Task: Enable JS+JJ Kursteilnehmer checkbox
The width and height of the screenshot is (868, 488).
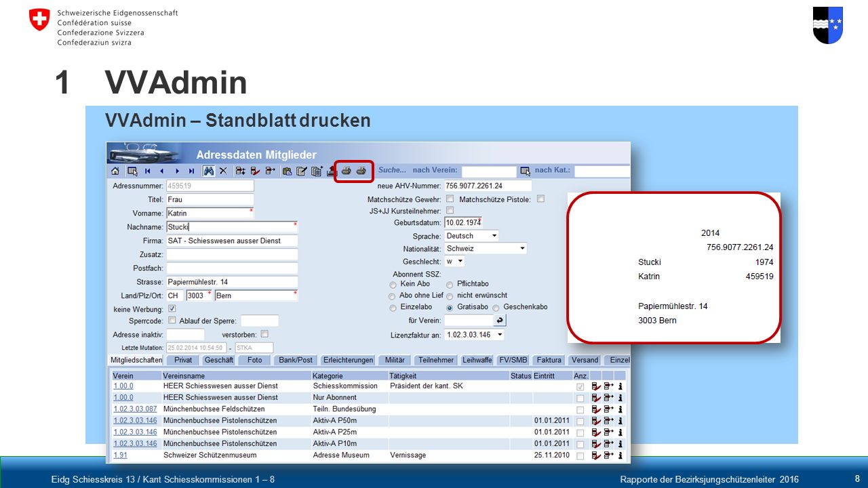Action: 450,211
